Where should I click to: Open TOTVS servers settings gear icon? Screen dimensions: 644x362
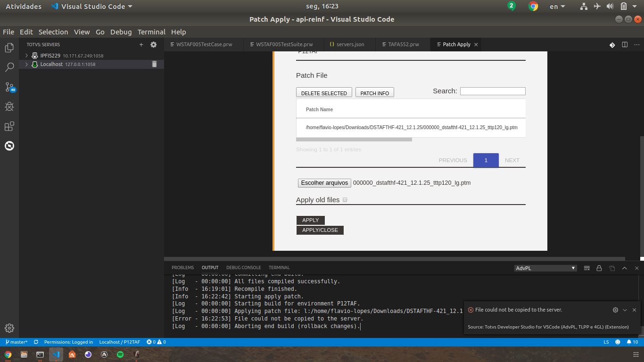point(153,45)
